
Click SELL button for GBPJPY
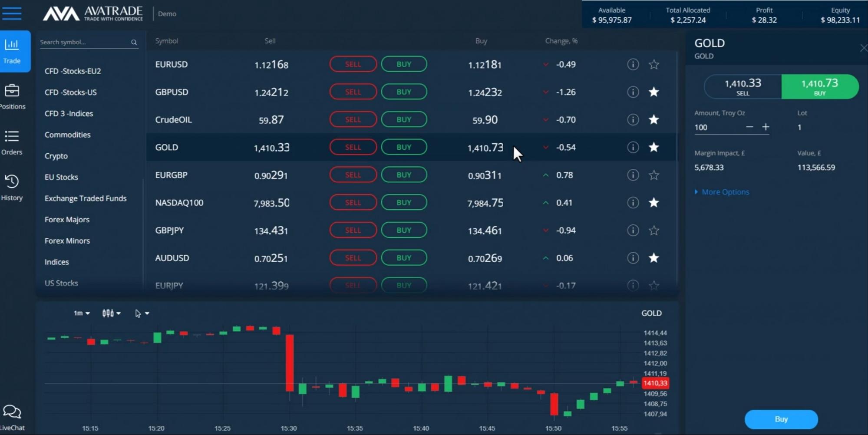(353, 230)
